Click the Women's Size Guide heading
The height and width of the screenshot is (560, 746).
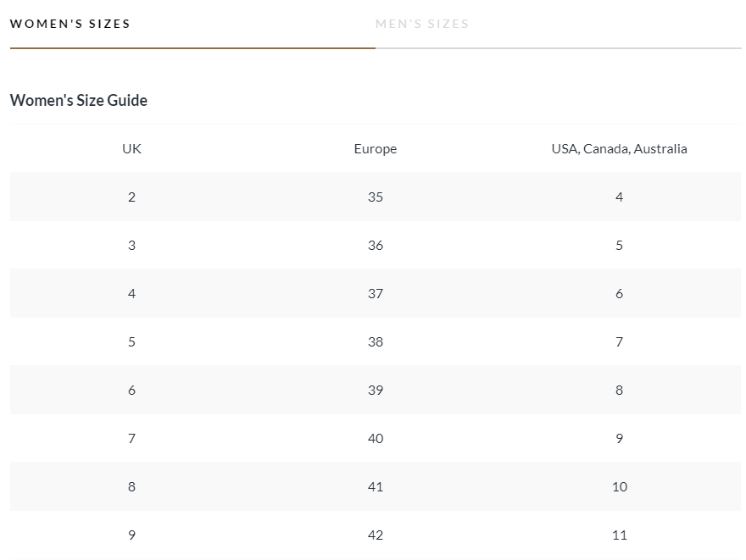pos(79,100)
